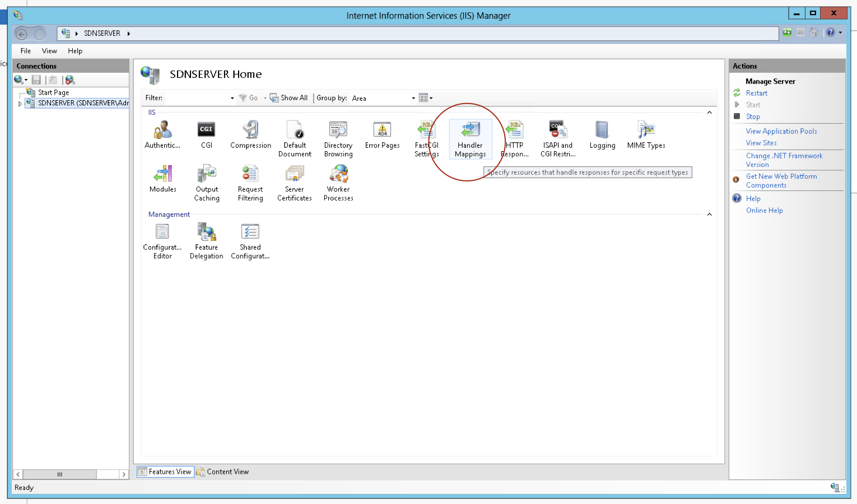The width and height of the screenshot is (857, 504).
Task: Open the View menu
Action: pyautogui.click(x=49, y=51)
